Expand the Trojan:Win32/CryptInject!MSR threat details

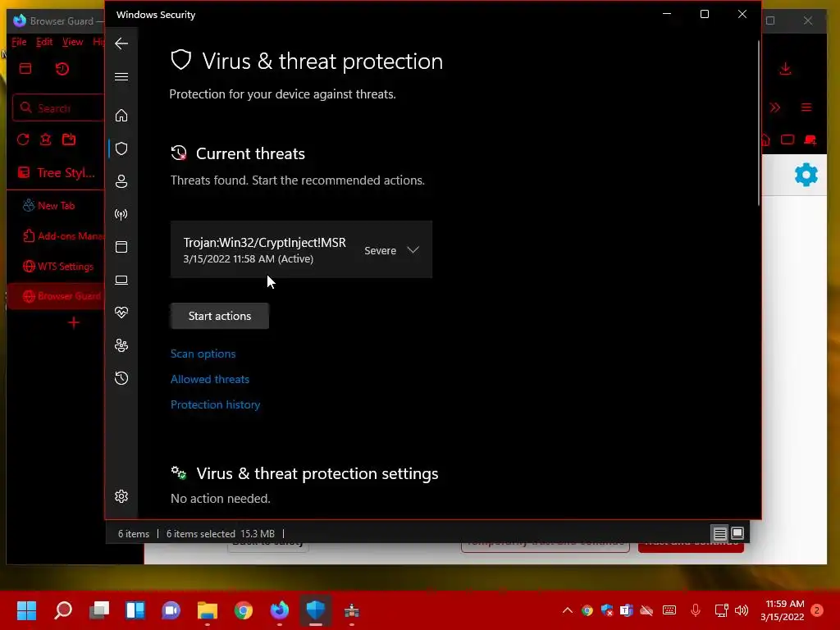click(x=413, y=249)
